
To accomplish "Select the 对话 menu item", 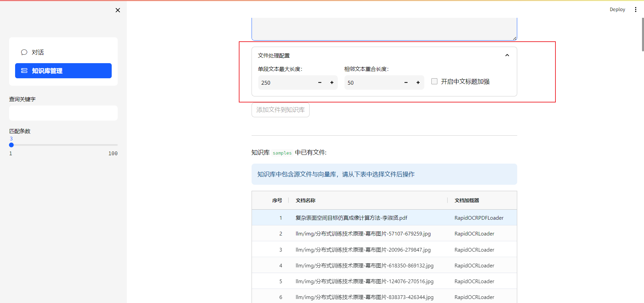I will pyautogui.click(x=63, y=52).
